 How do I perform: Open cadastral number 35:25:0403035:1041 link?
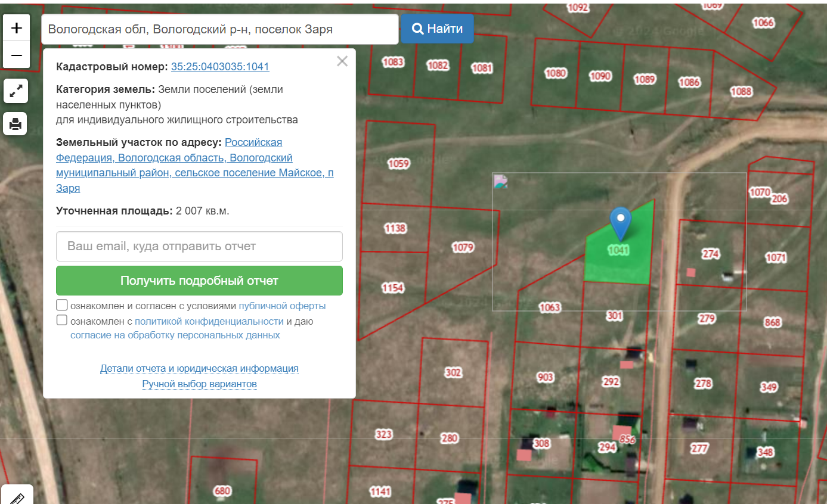[x=220, y=67]
